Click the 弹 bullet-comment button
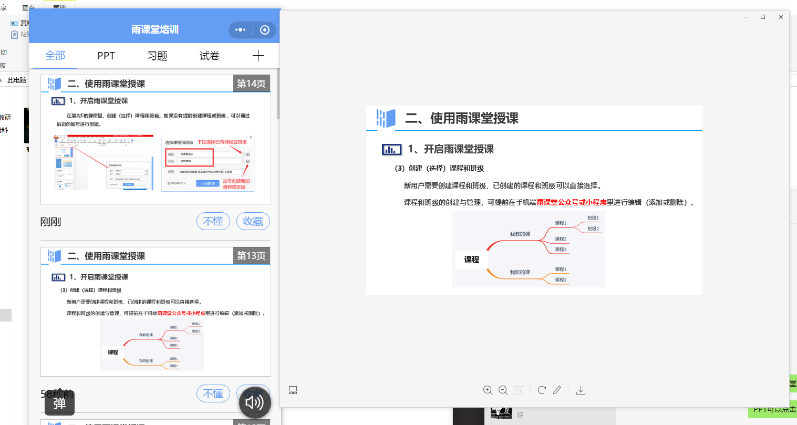This screenshot has width=797, height=425. click(60, 403)
